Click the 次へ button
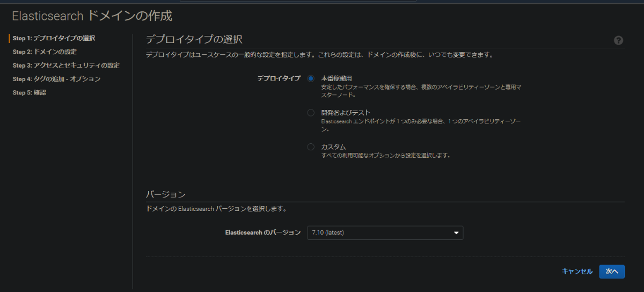 click(612, 272)
